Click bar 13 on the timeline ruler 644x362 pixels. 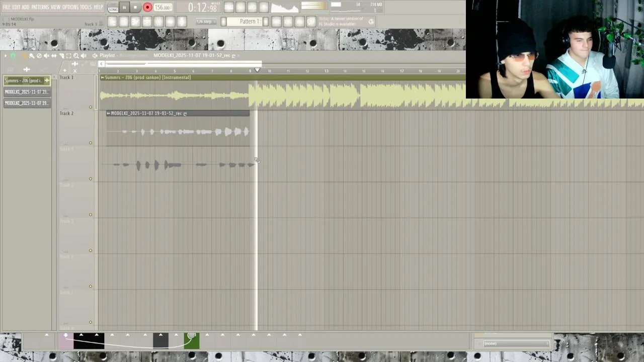tap(326, 71)
